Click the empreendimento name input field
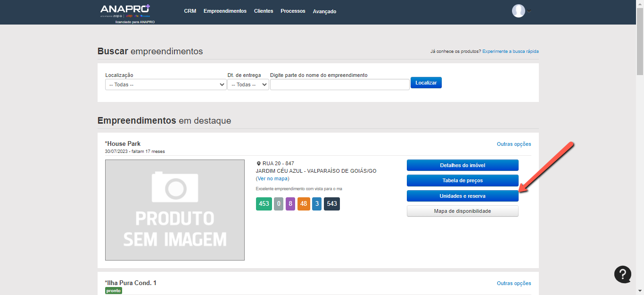 coord(339,84)
